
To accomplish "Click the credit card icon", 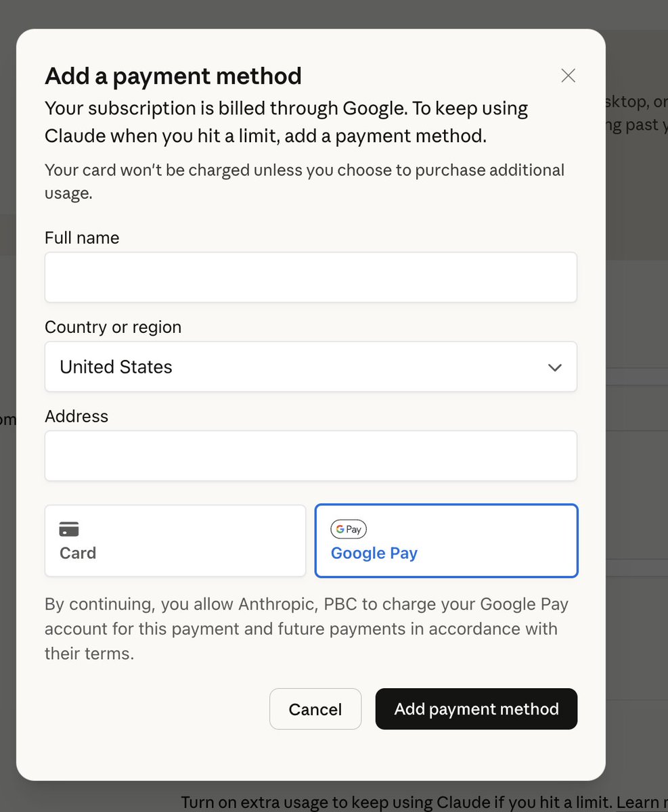I will click(x=69, y=529).
